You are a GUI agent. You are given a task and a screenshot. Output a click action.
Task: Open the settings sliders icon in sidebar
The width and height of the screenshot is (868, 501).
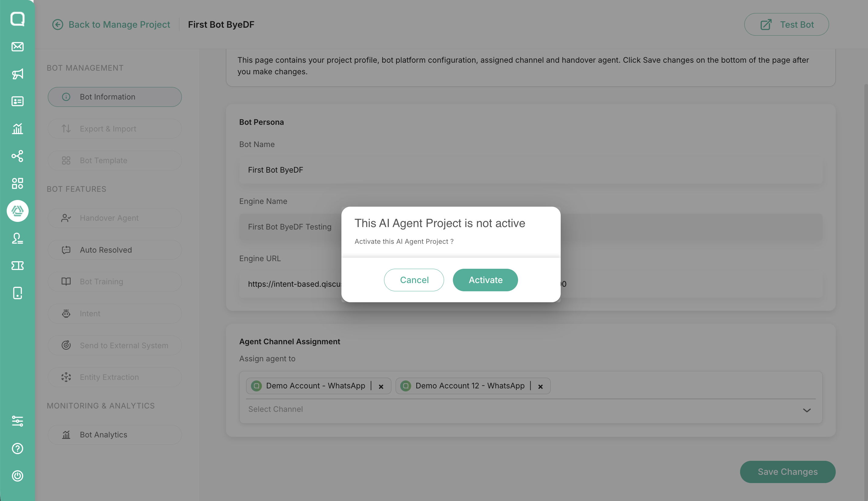[x=18, y=421]
